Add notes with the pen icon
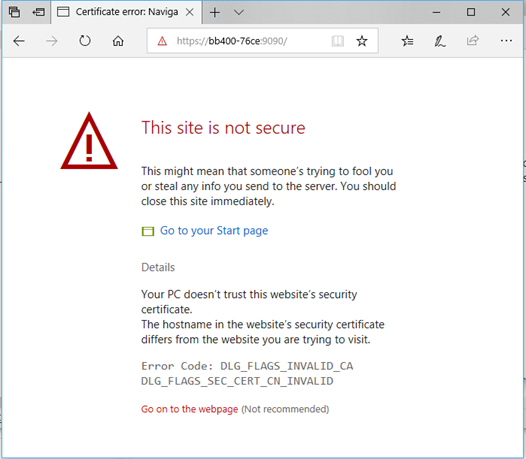 [x=440, y=41]
